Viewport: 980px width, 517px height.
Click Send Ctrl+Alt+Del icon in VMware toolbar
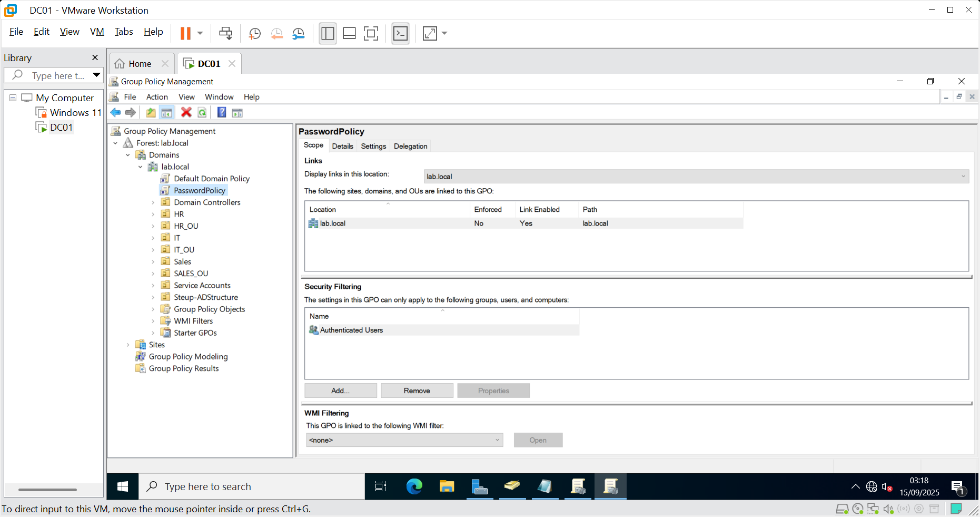coord(225,33)
